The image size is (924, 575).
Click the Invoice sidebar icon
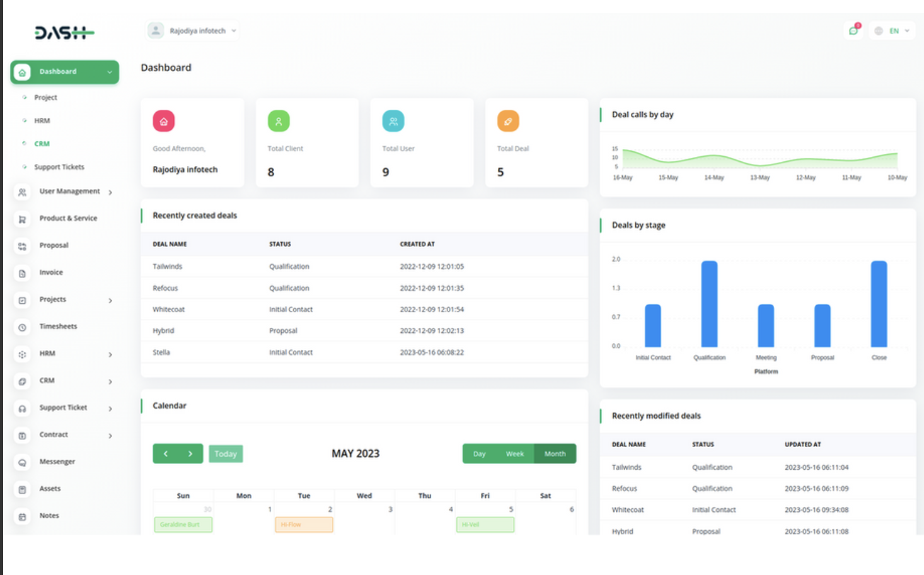(22, 273)
